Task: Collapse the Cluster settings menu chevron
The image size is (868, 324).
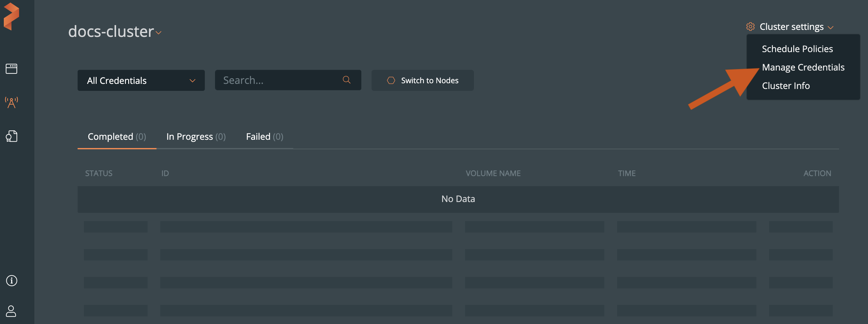Action: click(830, 28)
